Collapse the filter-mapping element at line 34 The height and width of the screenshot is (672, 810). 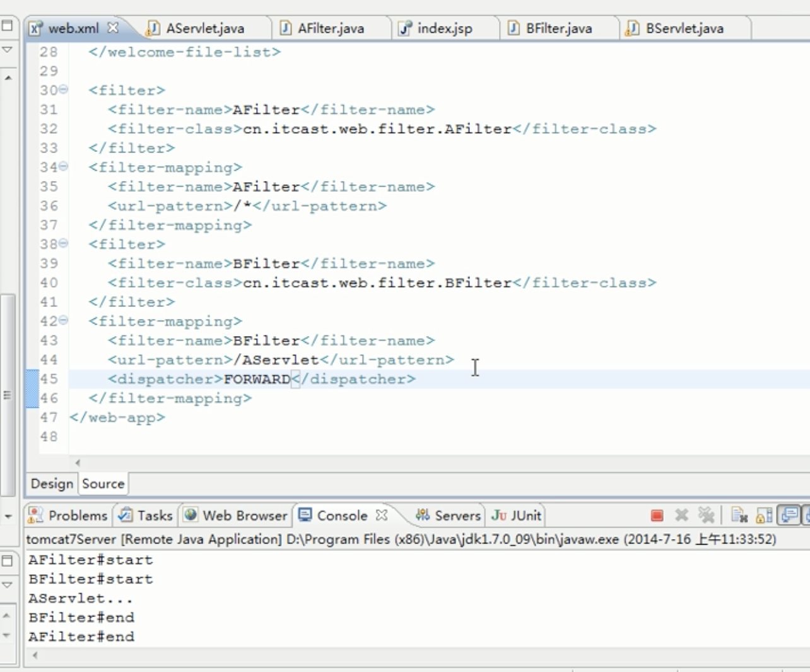(x=63, y=166)
